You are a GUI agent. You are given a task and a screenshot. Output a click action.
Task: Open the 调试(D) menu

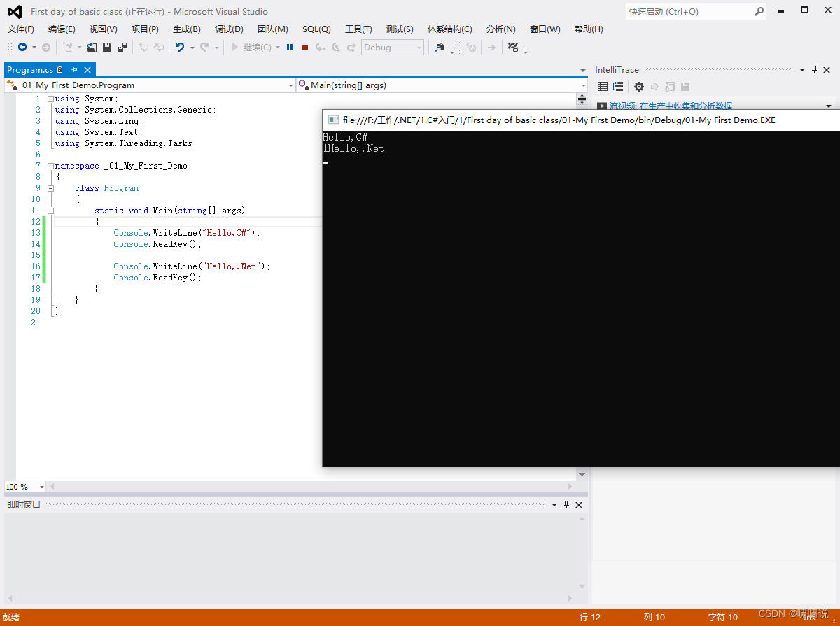(229, 29)
